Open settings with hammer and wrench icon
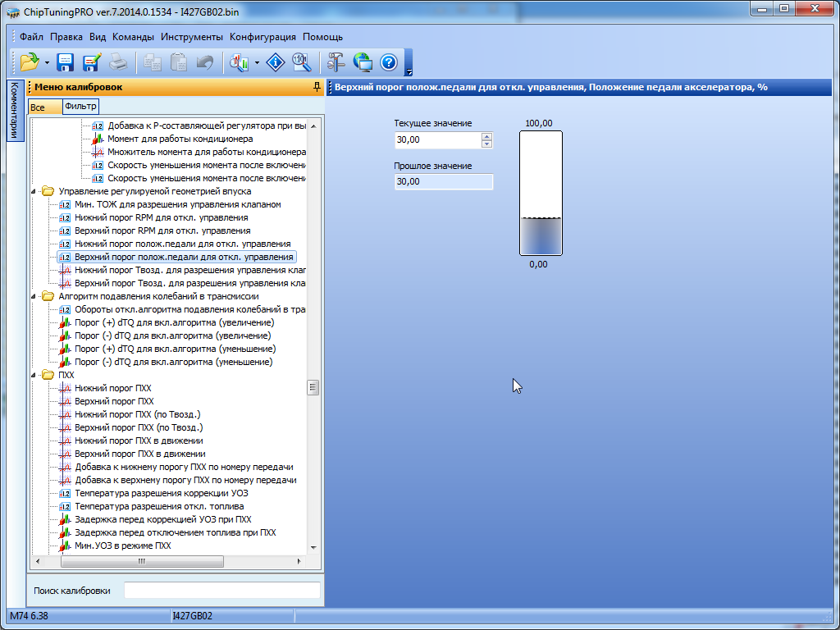The width and height of the screenshot is (840, 630). (x=336, y=62)
